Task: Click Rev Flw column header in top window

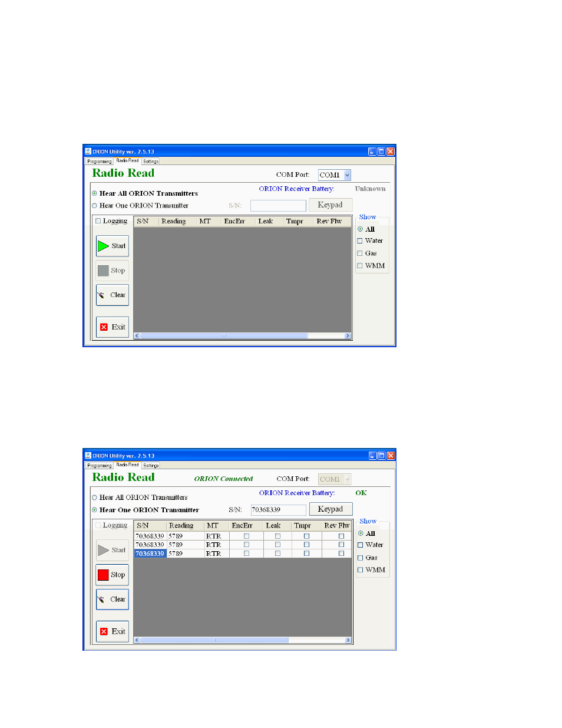Action: click(x=332, y=222)
